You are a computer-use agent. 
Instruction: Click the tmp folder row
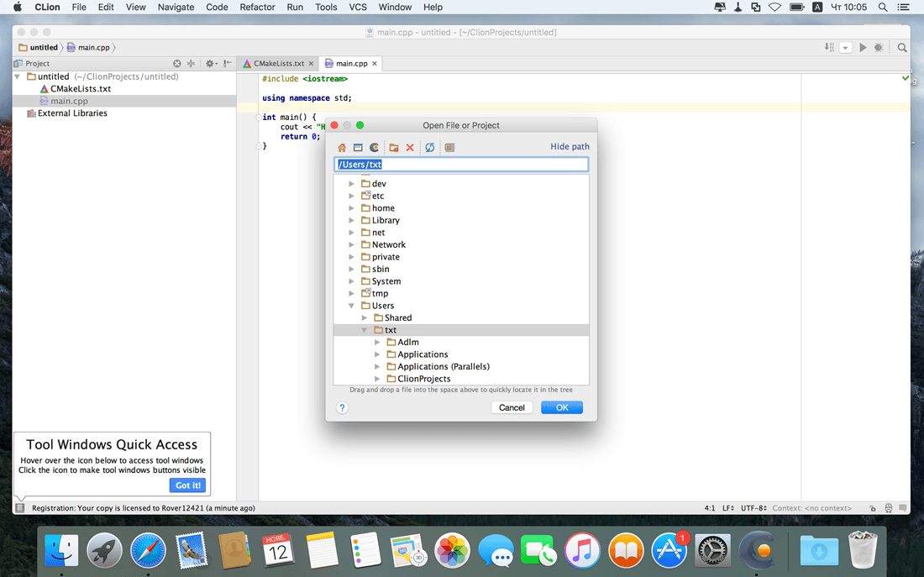click(x=461, y=293)
